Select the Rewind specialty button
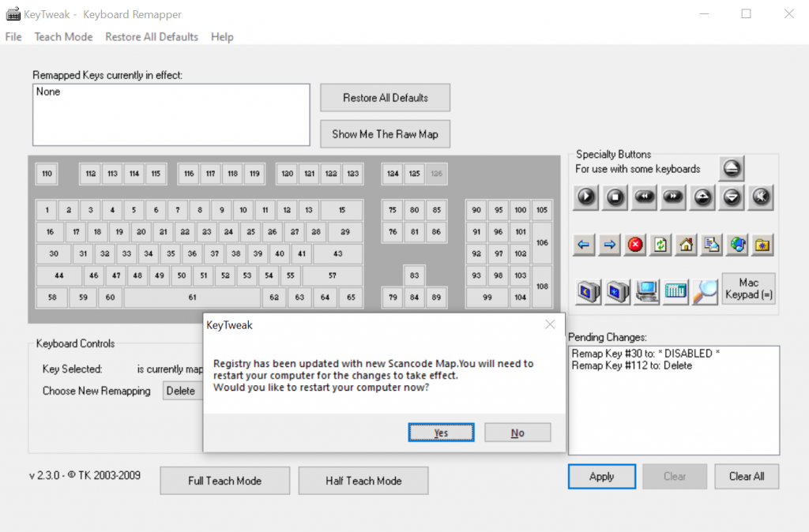809x532 pixels. (644, 197)
